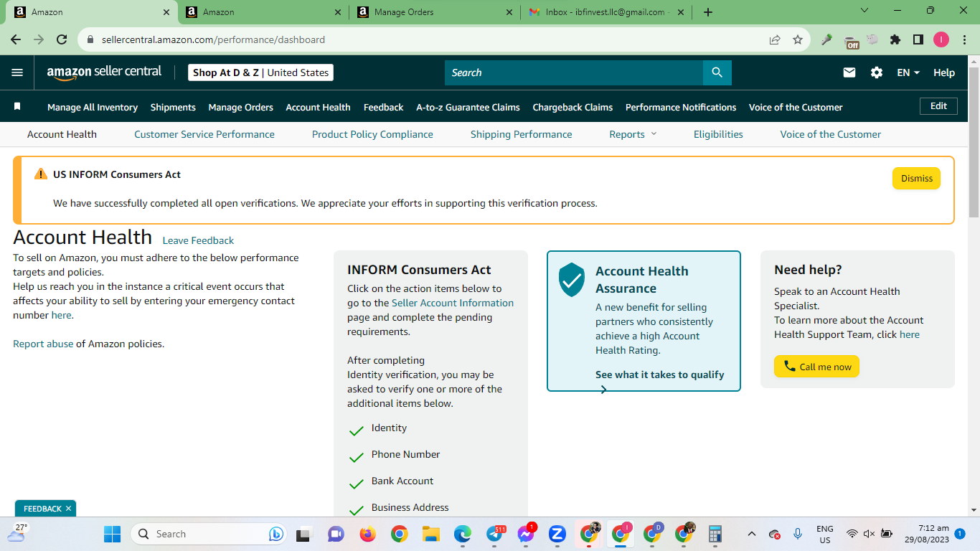Screen dimensions: 980x551
Task: Open the Extensions puzzle piece menu
Action: click(895, 40)
